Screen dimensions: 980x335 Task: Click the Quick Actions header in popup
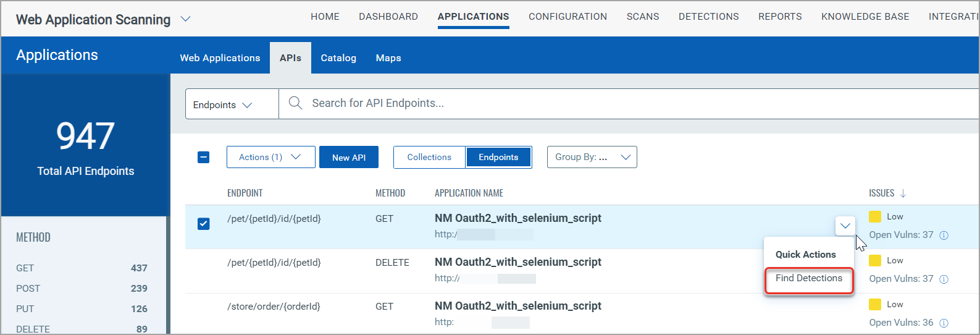pyautogui.click(x=805, y=255)
